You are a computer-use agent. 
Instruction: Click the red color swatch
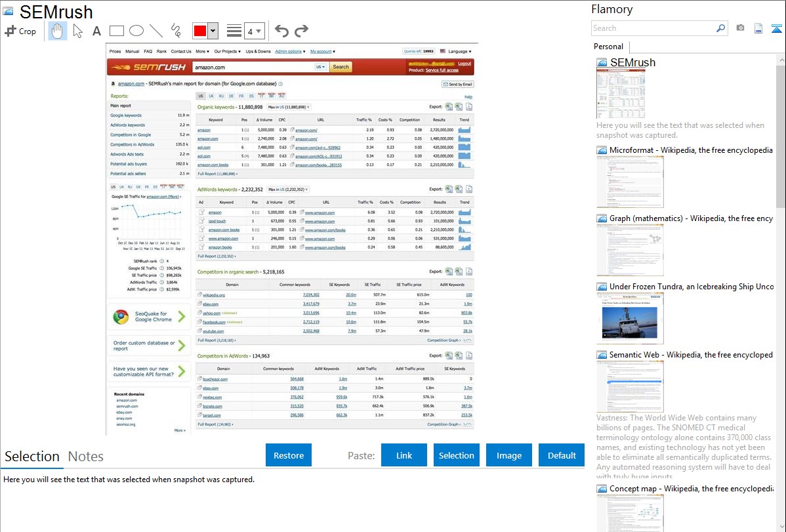200,31
